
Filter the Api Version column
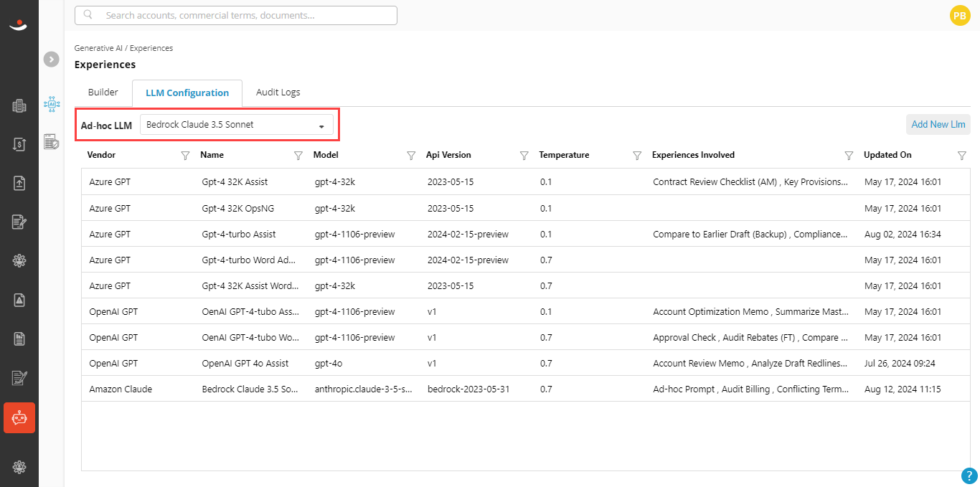(x=524, y=155)
